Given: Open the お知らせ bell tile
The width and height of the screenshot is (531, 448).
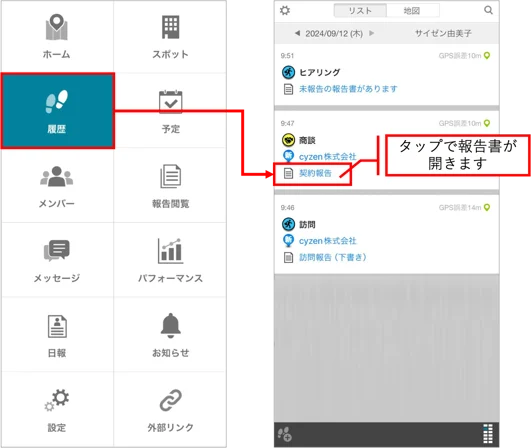Looking at the screenshot, I should 170,335.
